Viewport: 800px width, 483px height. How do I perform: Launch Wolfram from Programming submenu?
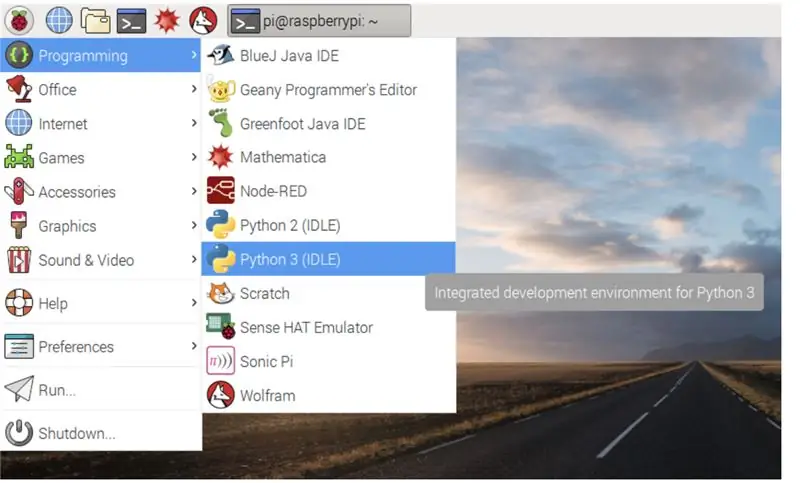329,395
